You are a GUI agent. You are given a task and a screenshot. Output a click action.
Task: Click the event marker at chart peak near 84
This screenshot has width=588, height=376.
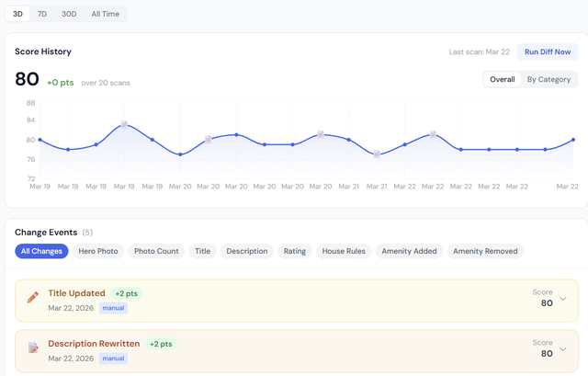pos(124,124)
